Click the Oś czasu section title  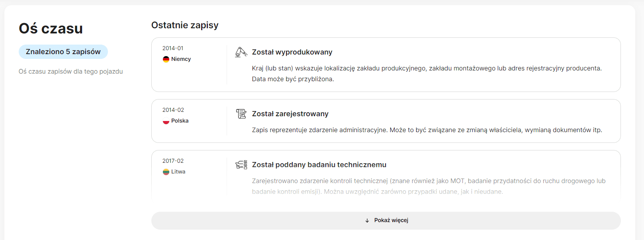pos(51,28)
